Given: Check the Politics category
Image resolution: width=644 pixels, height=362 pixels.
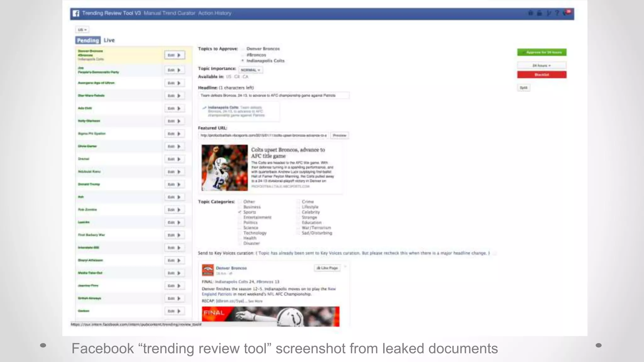Looking at the screenshot, I should [240, 222].
